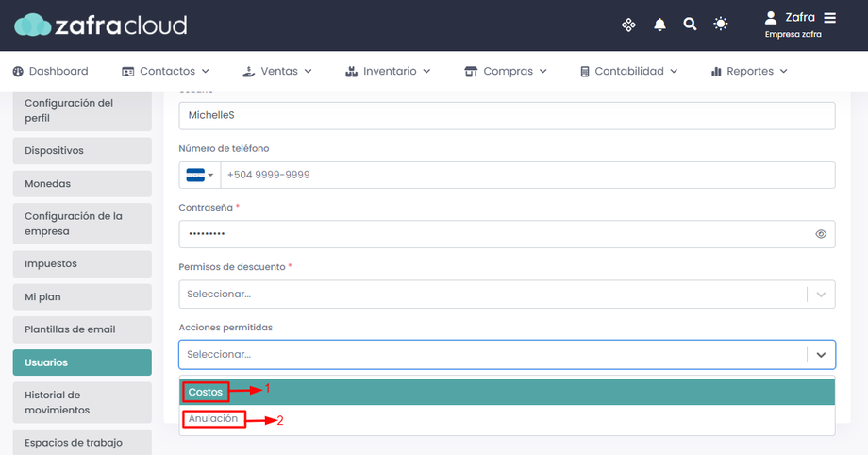The width and height of the screenshot is (868, 455).
Task: Toggle light/dark theme sun icon
Action: [x=720, y=24]
